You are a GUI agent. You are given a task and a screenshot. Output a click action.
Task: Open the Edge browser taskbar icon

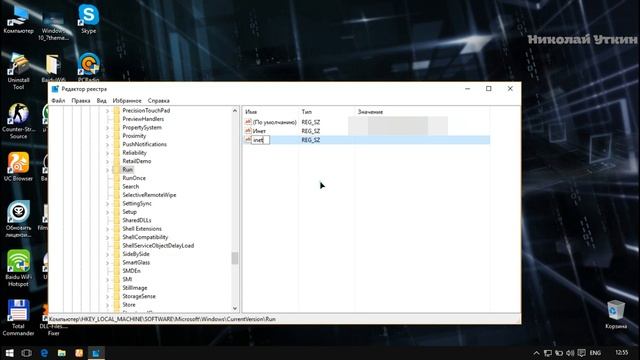click(44, 353)
